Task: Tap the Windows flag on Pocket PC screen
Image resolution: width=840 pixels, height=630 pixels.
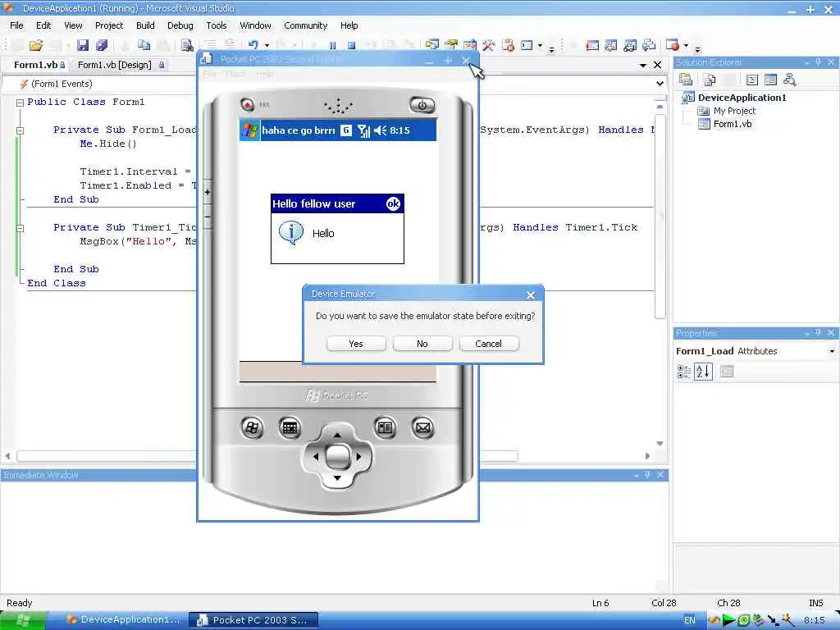Action: [x=249, y=130]
